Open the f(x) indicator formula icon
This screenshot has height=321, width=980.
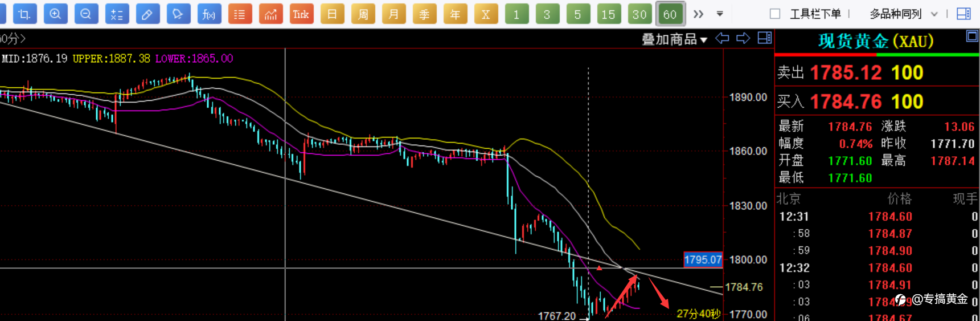tap(209, 14)
